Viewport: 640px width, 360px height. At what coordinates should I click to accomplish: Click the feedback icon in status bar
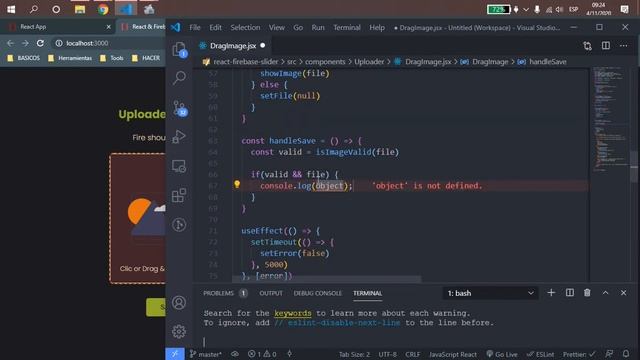pos(609,354)
